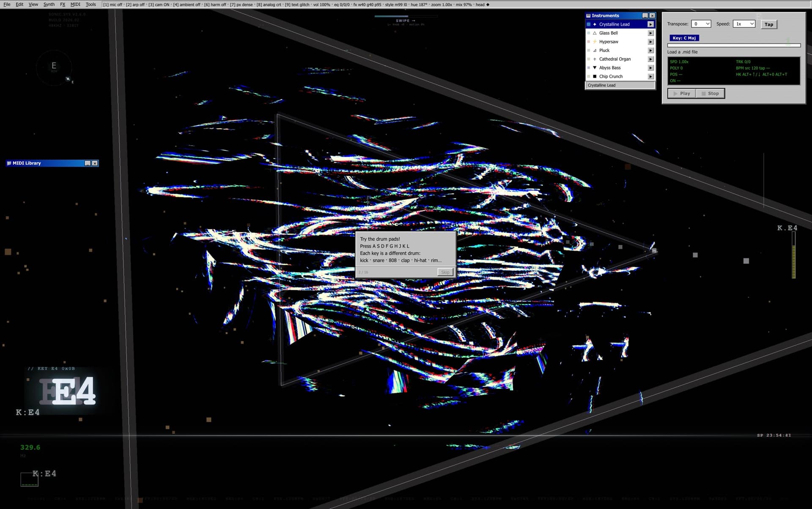Click the Key: C Maj label
Viewport: 812px width, 509px height.
point(684,38)
